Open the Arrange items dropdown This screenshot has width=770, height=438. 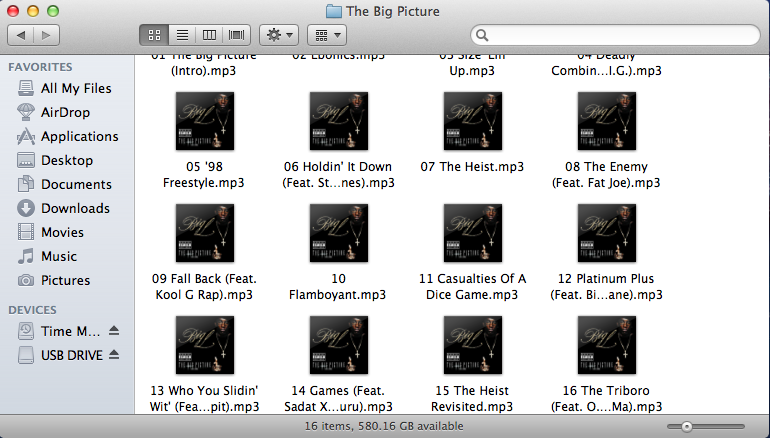click(x=327, y=35)
